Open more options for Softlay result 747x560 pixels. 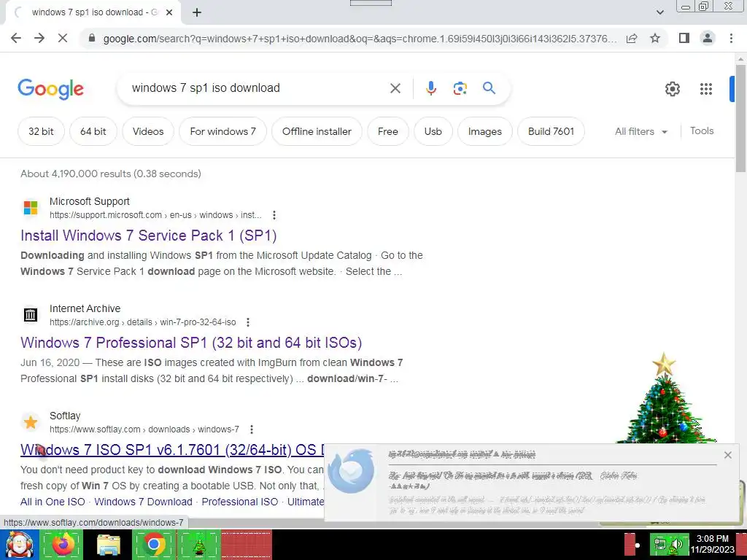252,429
